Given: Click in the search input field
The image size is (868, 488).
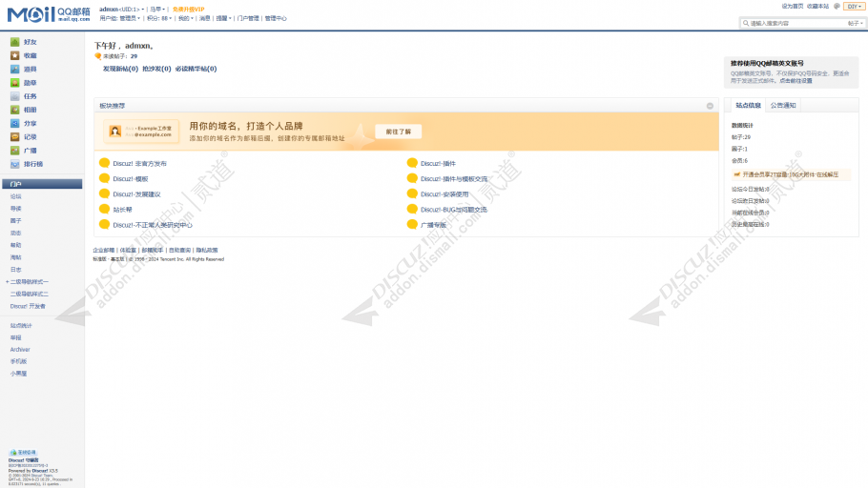Looking at the screenshot, I should tap(797, 23).
